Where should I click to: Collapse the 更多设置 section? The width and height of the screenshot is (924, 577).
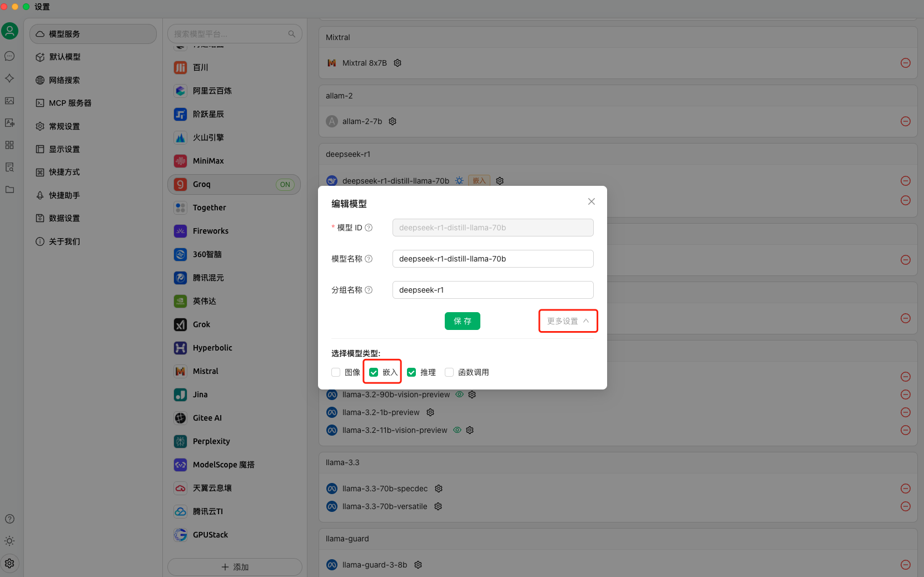pos(568,320)
